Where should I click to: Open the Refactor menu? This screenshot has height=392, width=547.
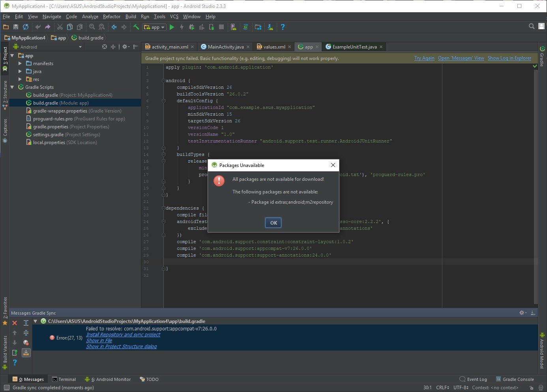point(112,17)
